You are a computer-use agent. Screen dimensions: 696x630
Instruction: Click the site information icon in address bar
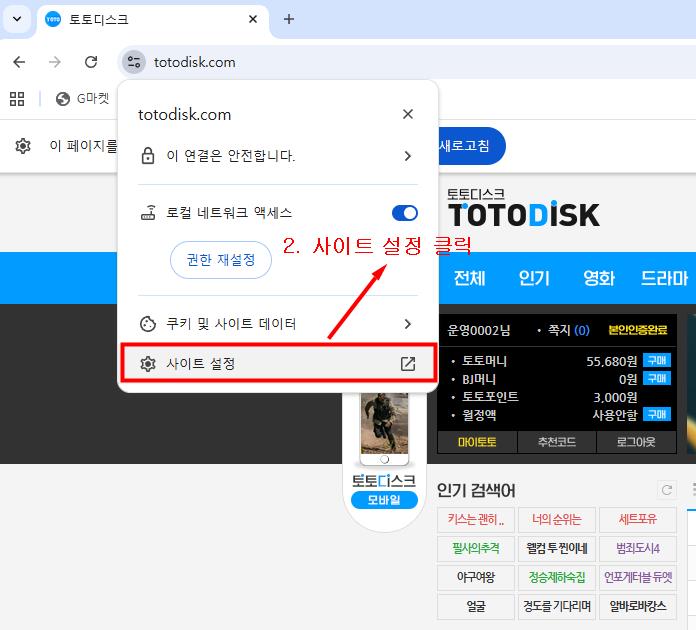point(134,62)
